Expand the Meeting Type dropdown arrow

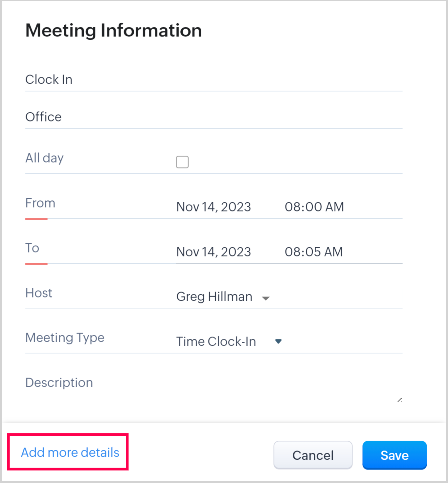[x=278, y=341]
